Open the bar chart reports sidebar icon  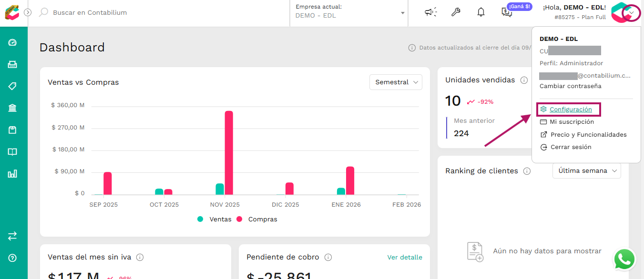coord(12,174)
